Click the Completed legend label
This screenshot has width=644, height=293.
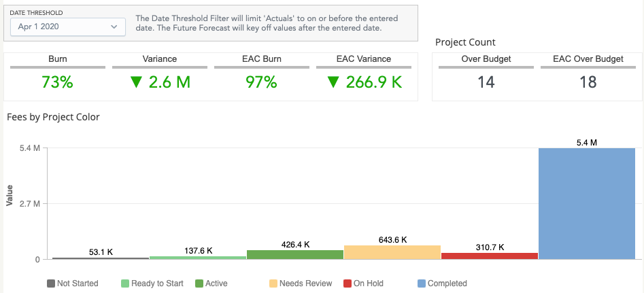(x=447, y=283)
